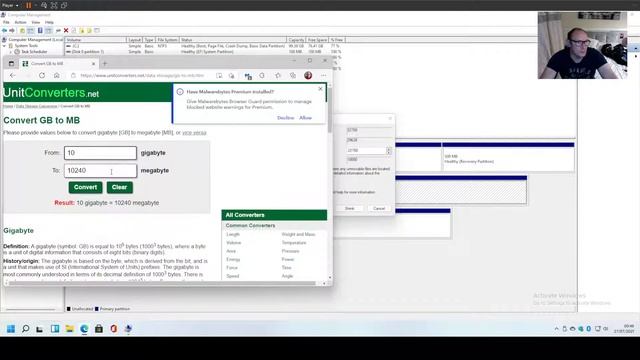Viewport: 640px width, 360px height.
Task: Click the orange pause VM icon
Action: 29,5
